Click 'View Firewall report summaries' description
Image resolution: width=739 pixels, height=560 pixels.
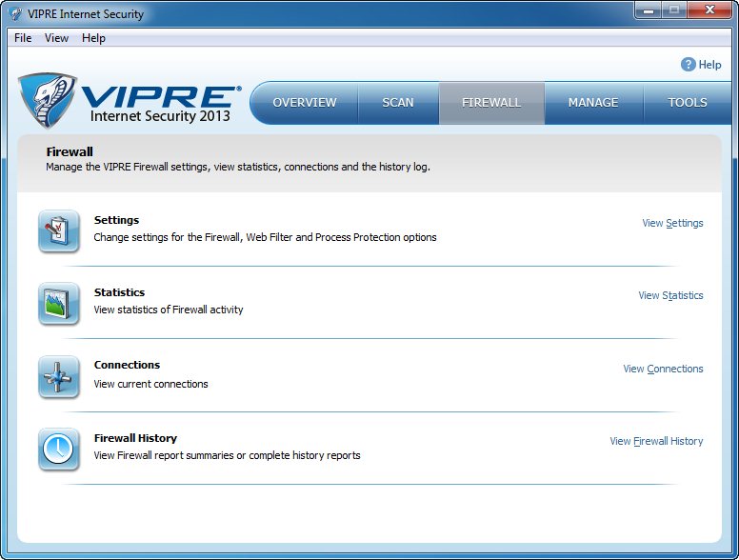(228, 455)
